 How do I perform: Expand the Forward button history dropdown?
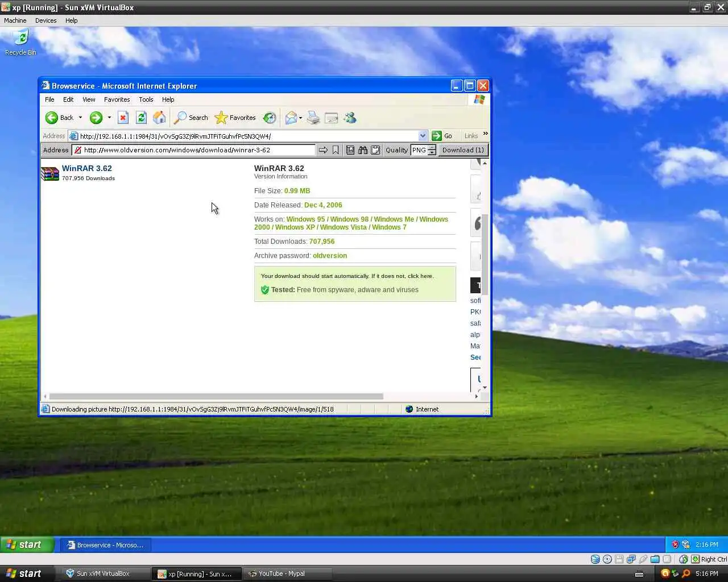tap(109, 118)
